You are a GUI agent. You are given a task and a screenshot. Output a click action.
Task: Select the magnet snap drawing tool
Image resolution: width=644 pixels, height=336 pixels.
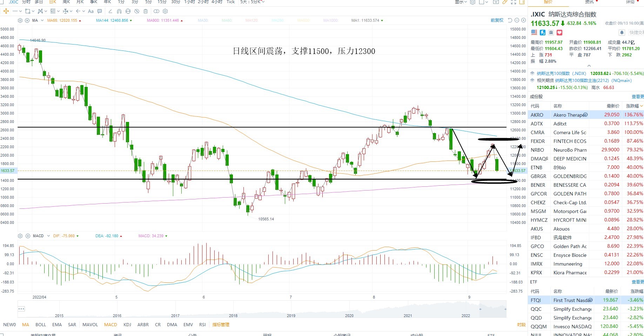coord(119,11)
